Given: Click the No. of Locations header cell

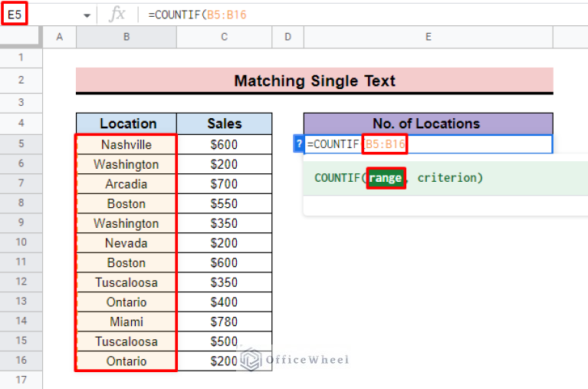Looking at the screenshot, I should 427,124.
